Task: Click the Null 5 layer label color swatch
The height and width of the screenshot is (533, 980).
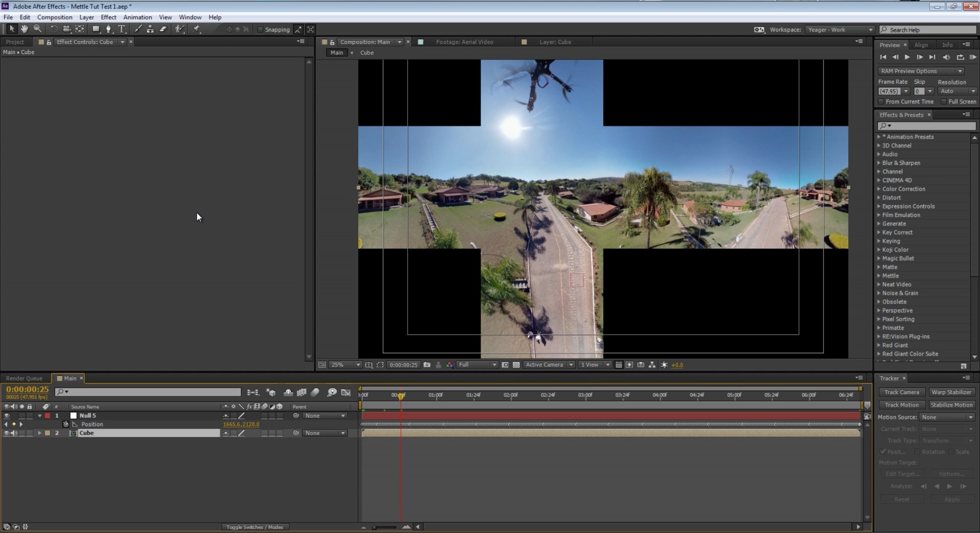Action: (47, 416)
